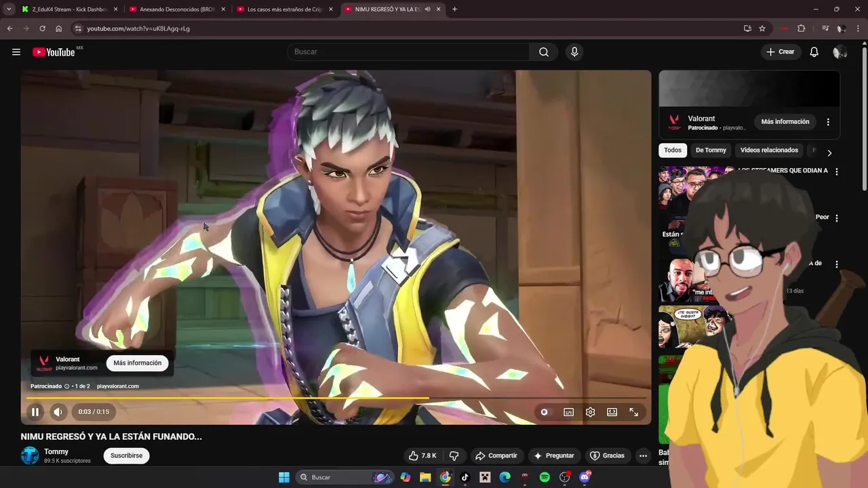Pause the video playback

point(35,412)
